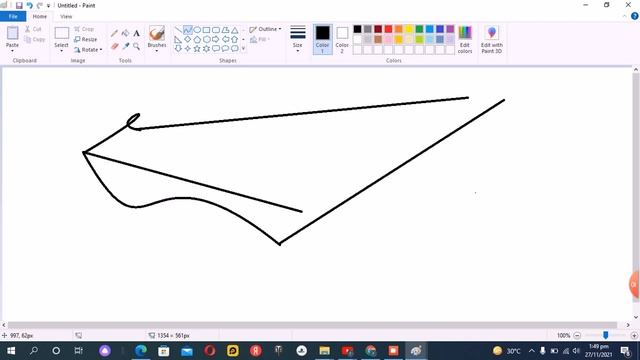640x360 pixels.
Task: Open Microsoft Edge from the taskbar
Action: 141,351
